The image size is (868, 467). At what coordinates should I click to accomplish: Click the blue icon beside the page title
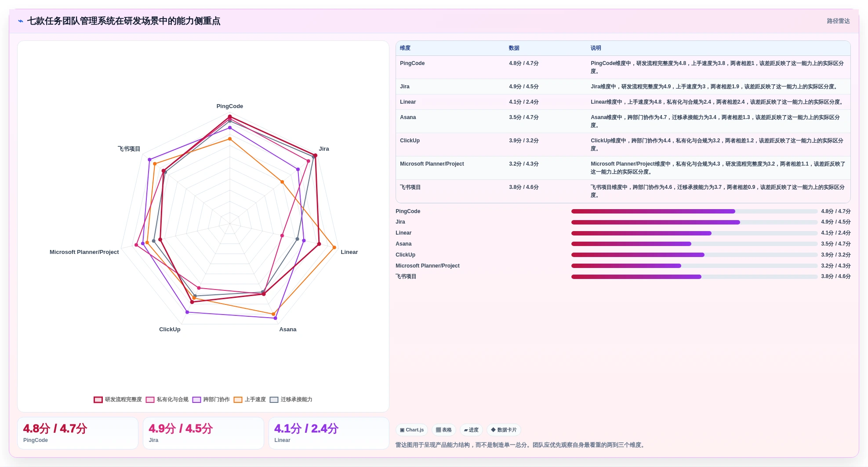pyautogui.click(x=21, y=21)
